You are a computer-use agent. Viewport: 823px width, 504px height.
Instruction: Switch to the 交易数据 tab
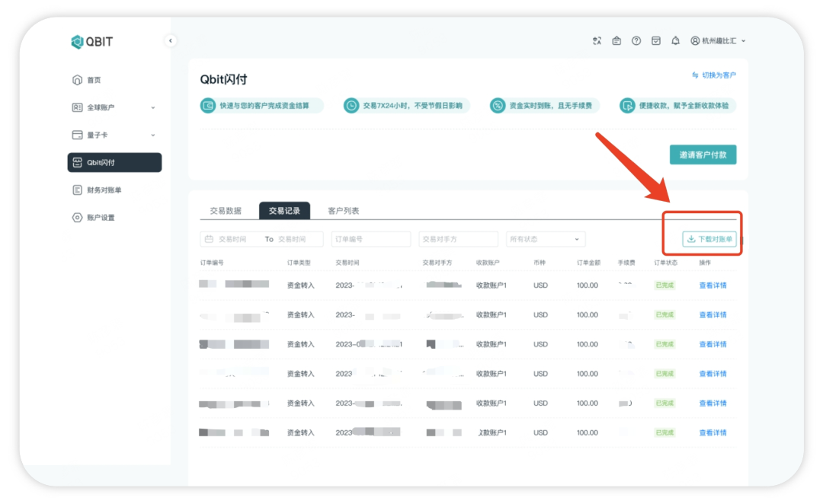(x=226, y=211)
